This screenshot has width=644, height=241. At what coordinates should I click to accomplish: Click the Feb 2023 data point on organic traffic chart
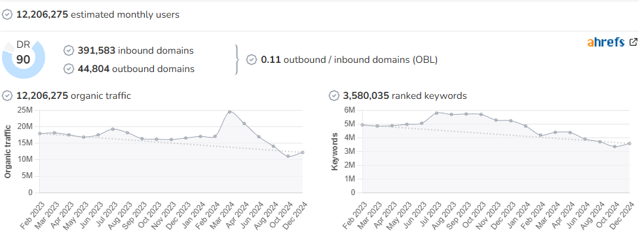coord(40,134)
